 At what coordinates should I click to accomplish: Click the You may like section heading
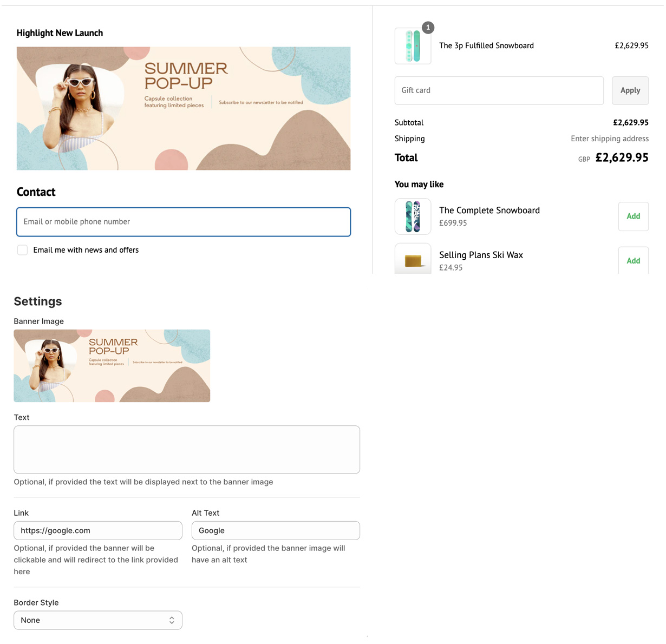[419, 184]
